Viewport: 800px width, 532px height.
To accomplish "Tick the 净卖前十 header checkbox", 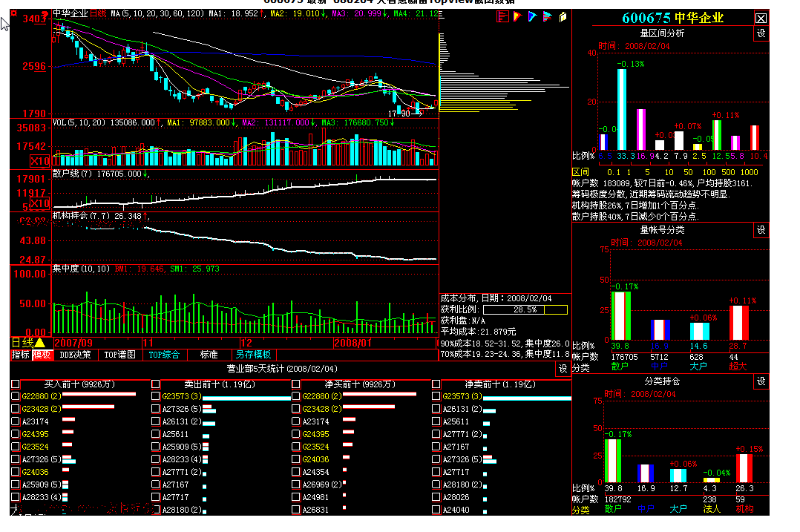I will pos(436,384).
